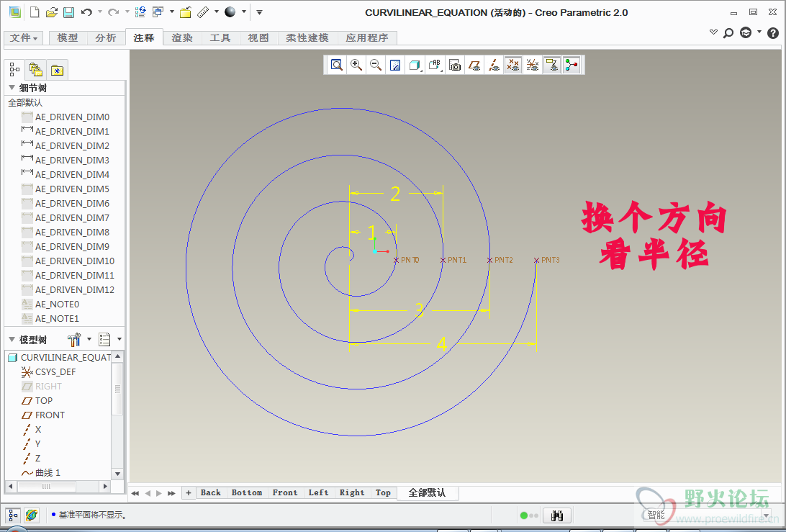Image resolution: width=786 pixels, height=532 pixels.
Task: Expand the undo history dropdown arrow
Action: tap(100, 12)
